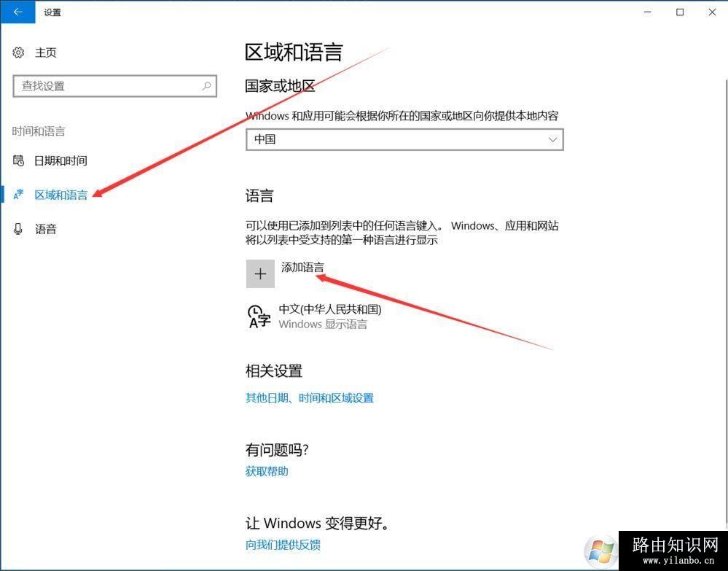Image resolution: width=728 pixels, height=571 pixels.
Task: Select 中文(中华人民共和国) language entry
Action: (330, 309)
